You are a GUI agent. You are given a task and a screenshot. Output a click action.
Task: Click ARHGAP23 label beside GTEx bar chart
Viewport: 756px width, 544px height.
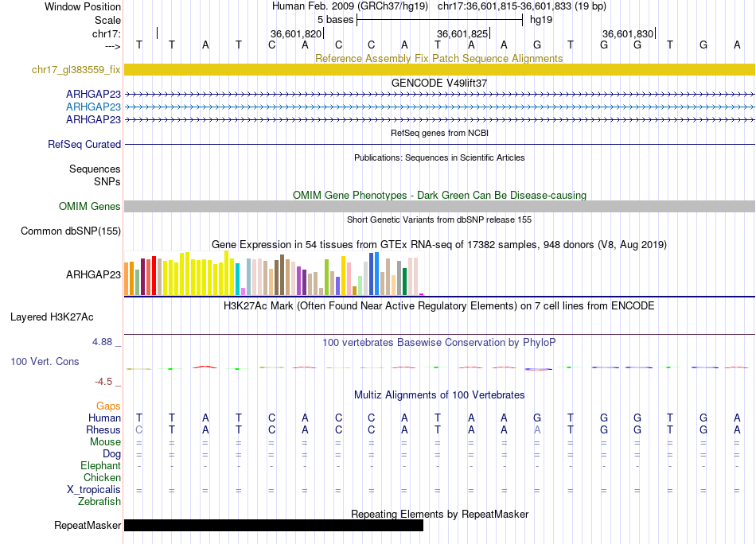click(x=93, y=274)
